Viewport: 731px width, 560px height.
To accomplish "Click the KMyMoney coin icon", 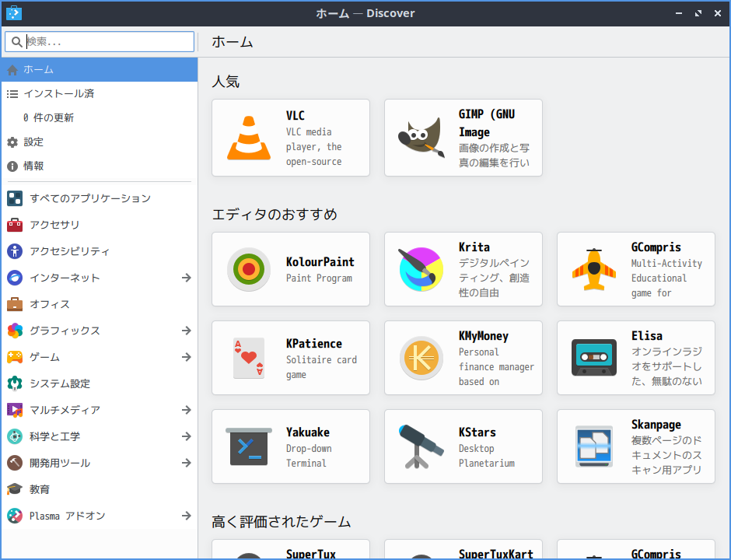I will click(x=421, y=358).
